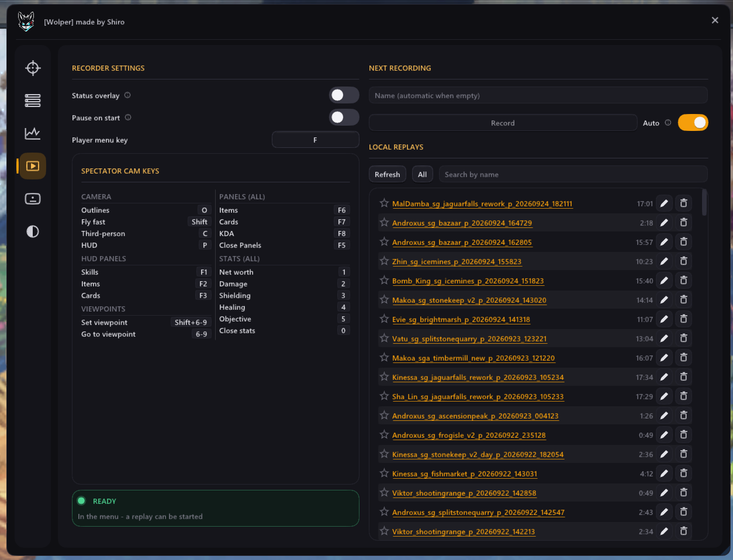The height and width of the screenshot is (560, 733).
Task: Show Pause on start info icon
Action: coord(128,117)
